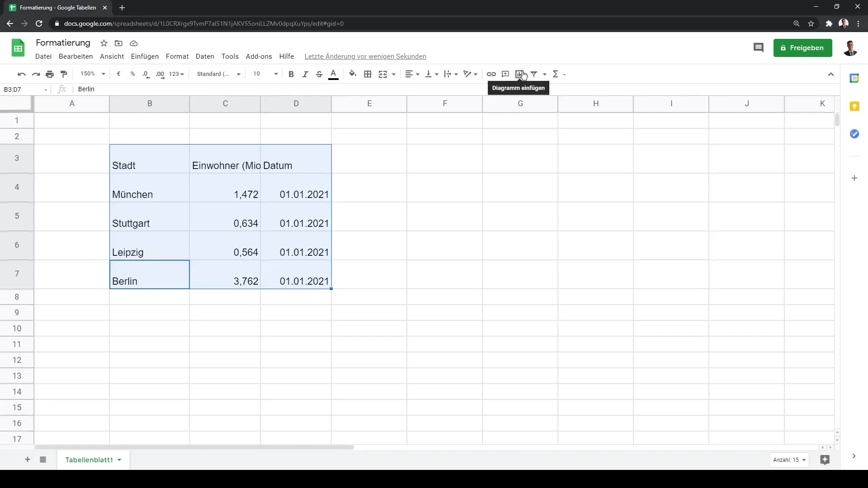Star the Formatierung document
This screenshot has width=868, height=488.
(104, 43)
